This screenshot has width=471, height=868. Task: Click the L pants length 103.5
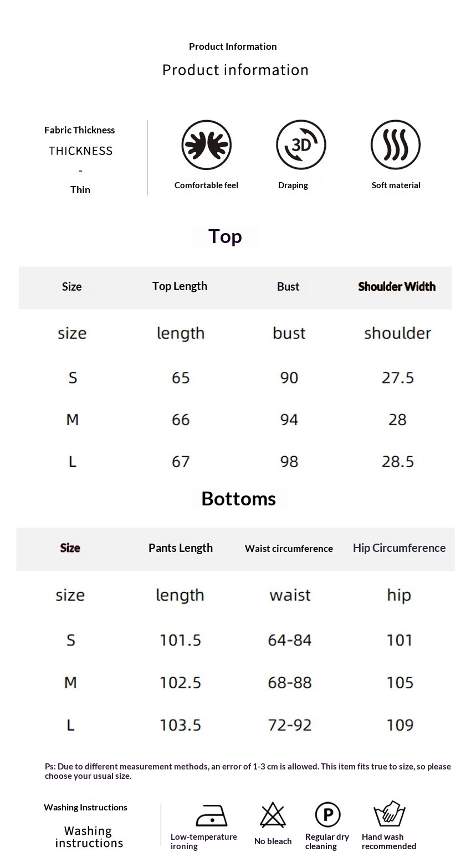pyautogui.click(x=181, y=725)
